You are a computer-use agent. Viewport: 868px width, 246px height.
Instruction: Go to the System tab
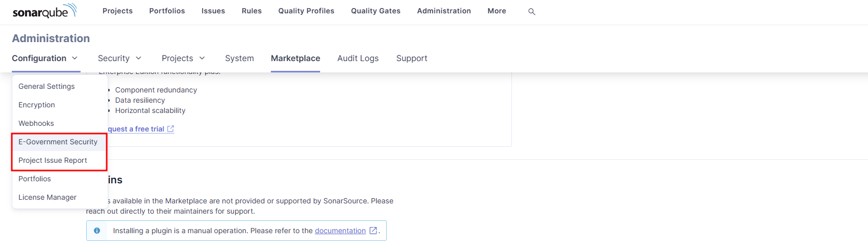click(239, 58)
